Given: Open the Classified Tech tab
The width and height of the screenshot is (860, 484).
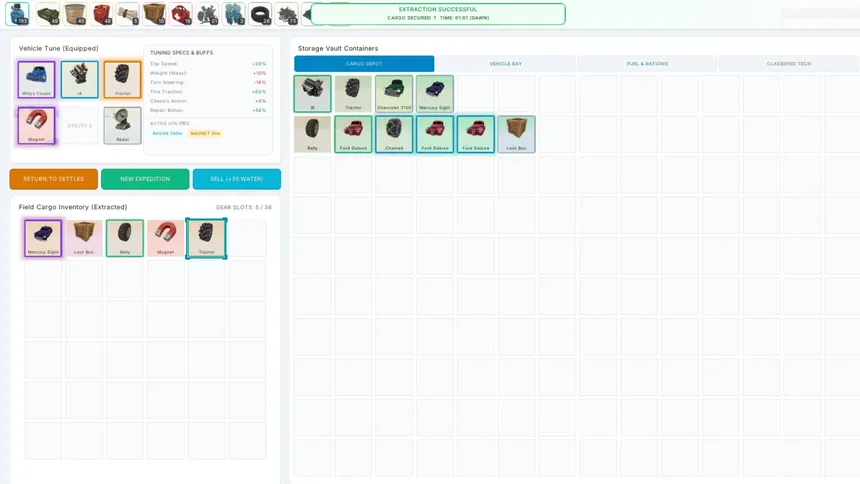Looking at the screenshot, I should pos(789,64).
